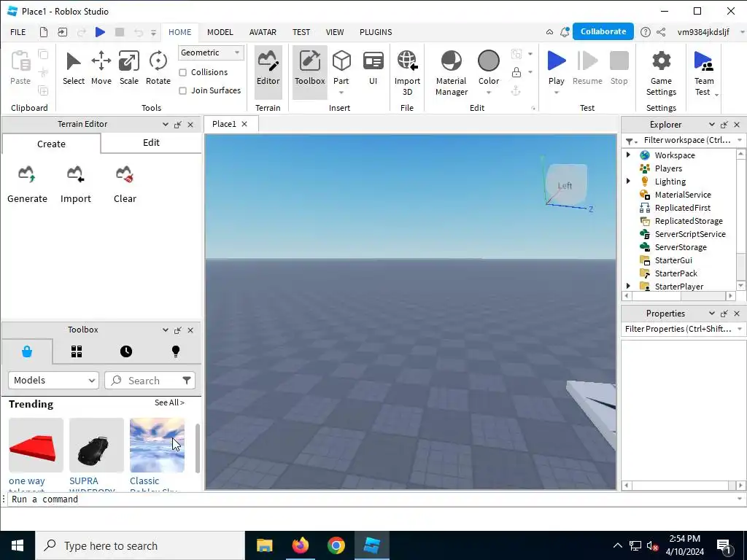Click See All trending link
The image size is (747, 560).
tap(169, 402)
